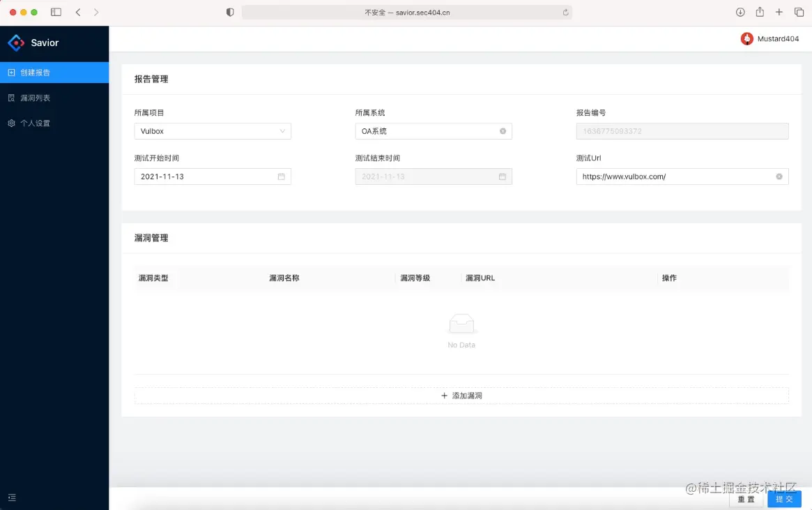
Task: Click the 提交 button
Action: point(784,499)
